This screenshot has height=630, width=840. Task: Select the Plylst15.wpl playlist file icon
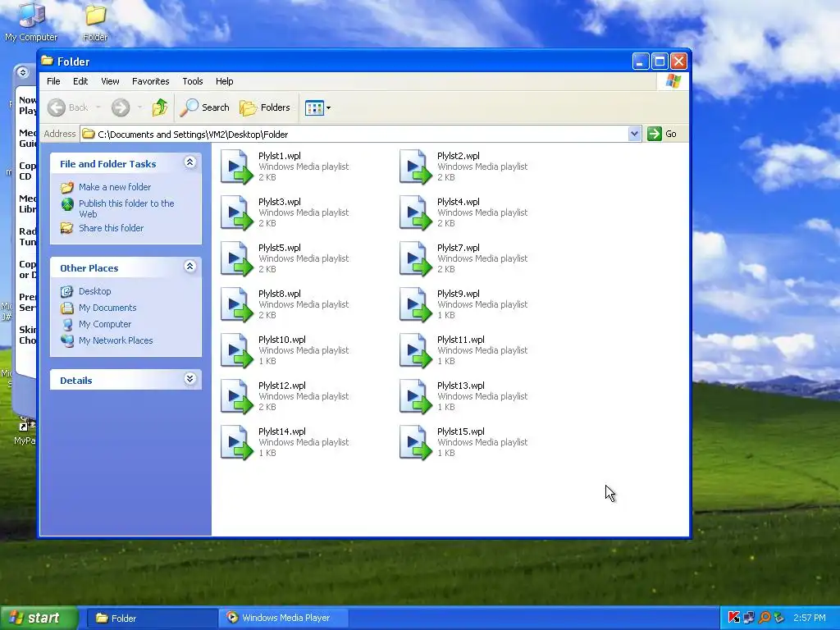pyautogui.click(x=415, y=444)
